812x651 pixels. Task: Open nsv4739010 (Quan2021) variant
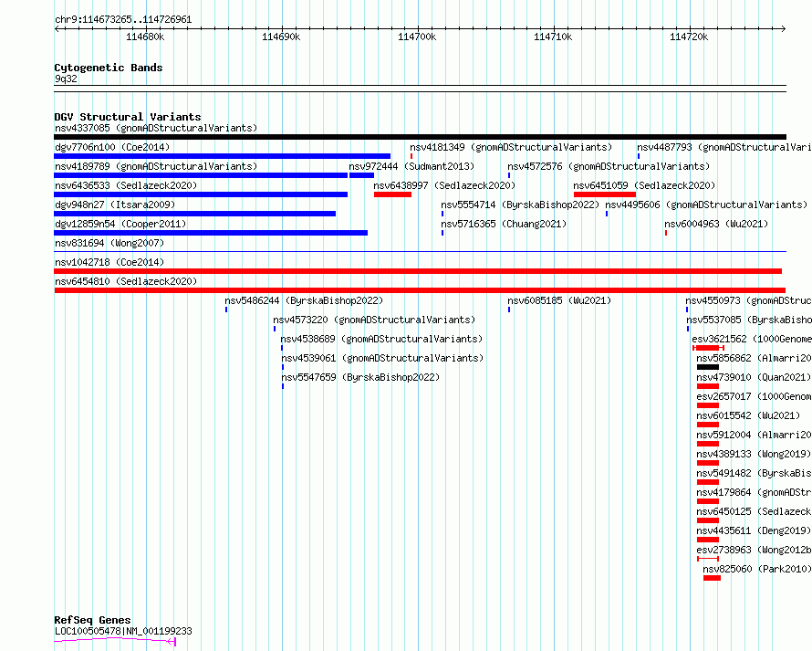click(754, 377)
